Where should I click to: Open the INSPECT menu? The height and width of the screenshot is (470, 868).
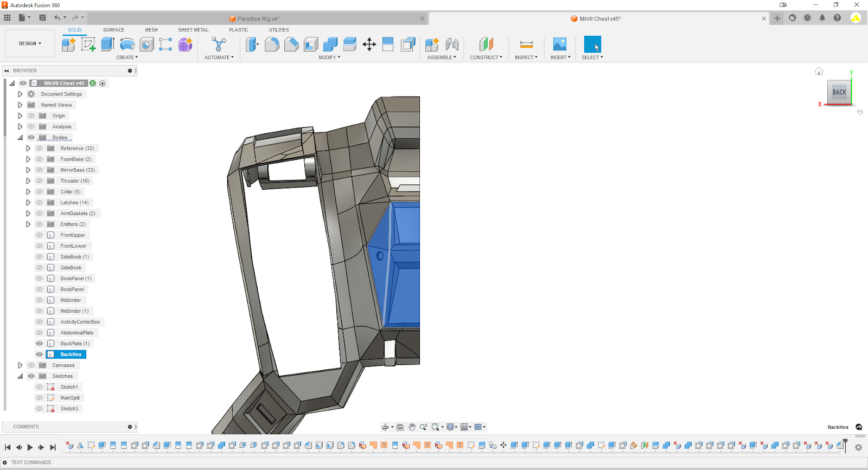(x=526, y=57)
